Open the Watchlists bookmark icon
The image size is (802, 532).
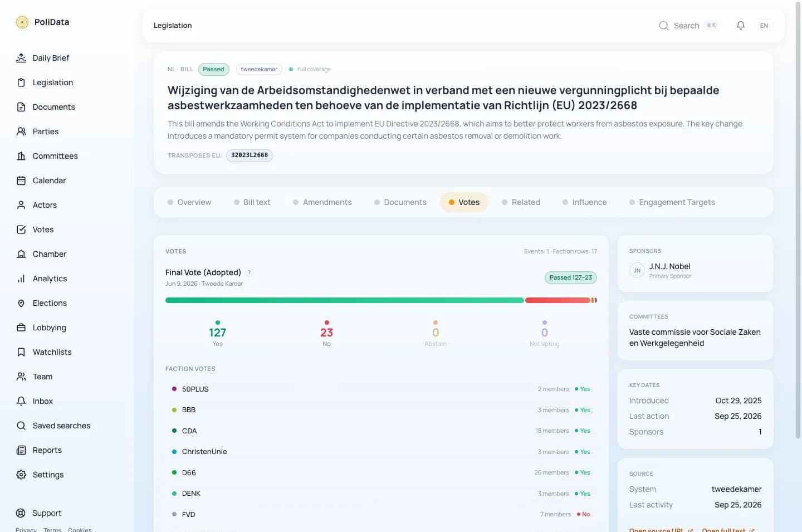click(x=21, y=352)
